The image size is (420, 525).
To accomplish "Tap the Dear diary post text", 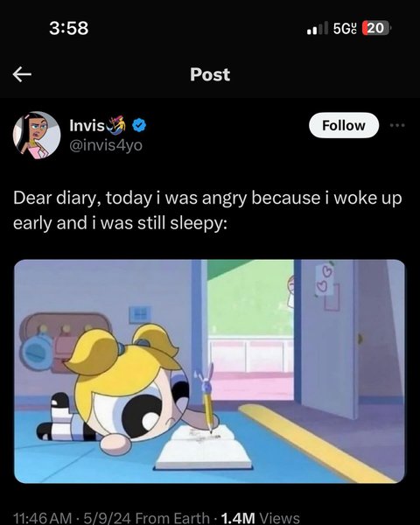I will pos(207,210).
